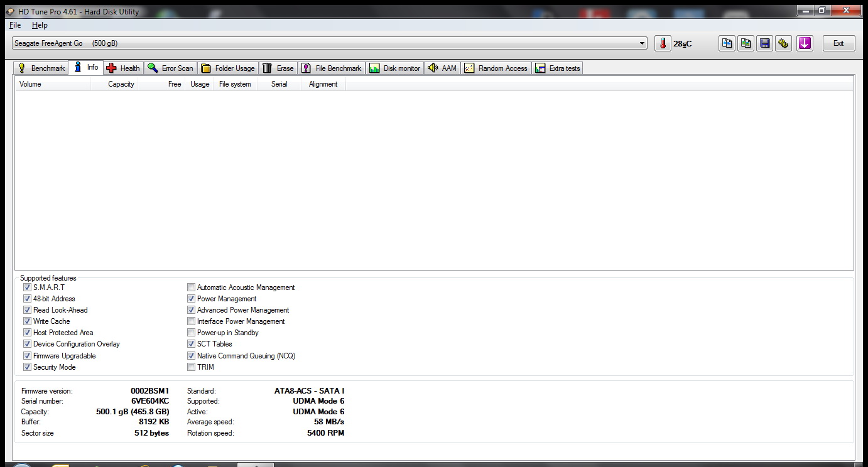
Task: Click the copy text info icon
Action: pos(727,43)
